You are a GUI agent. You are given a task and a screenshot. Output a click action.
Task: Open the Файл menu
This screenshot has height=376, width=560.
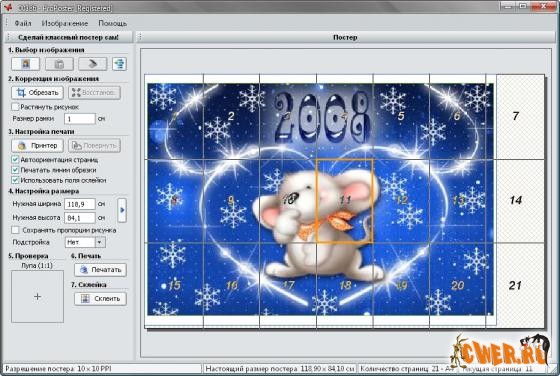22,23
